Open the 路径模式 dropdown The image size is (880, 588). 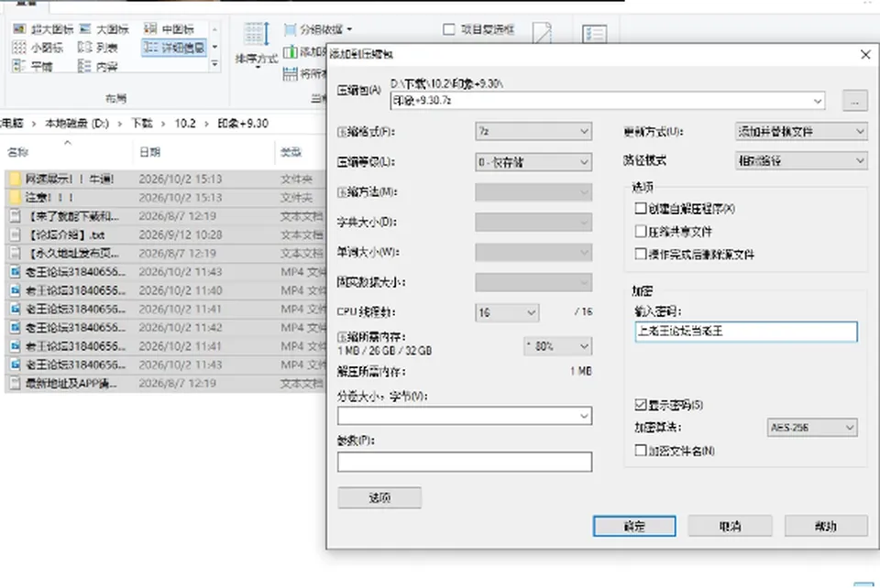click(801, 161)
